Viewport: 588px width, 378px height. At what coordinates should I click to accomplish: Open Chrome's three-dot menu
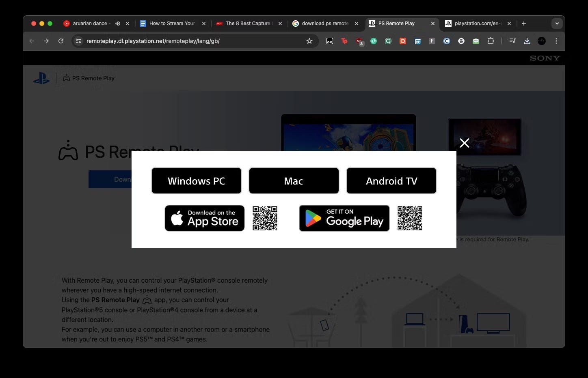(557, 41)
